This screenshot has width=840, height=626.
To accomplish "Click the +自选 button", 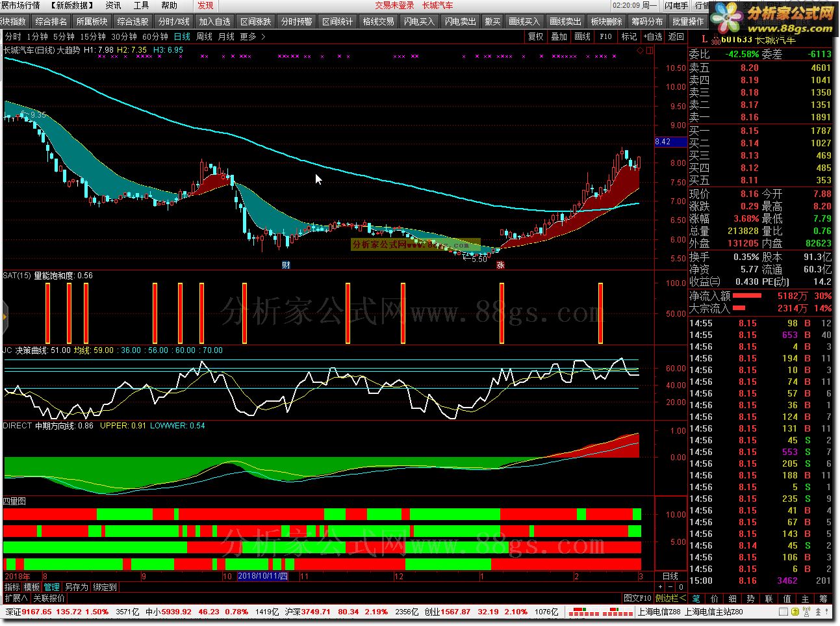I will (x=652, y=37).
